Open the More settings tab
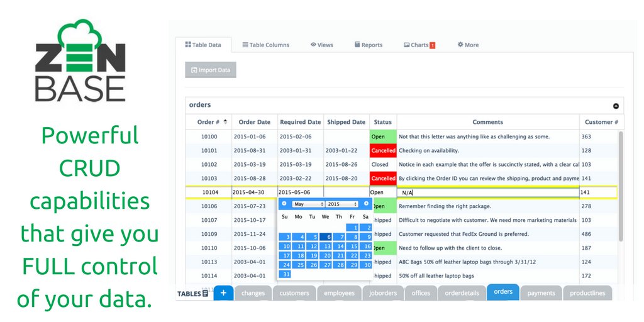Screen dimensions: 644x322 (468, 45)
